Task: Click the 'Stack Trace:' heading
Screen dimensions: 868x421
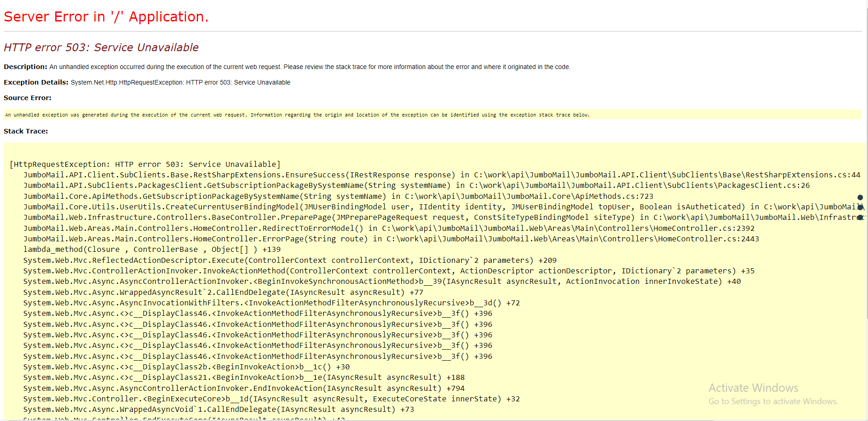Action: pyautogui.click(x=26, y=131)
